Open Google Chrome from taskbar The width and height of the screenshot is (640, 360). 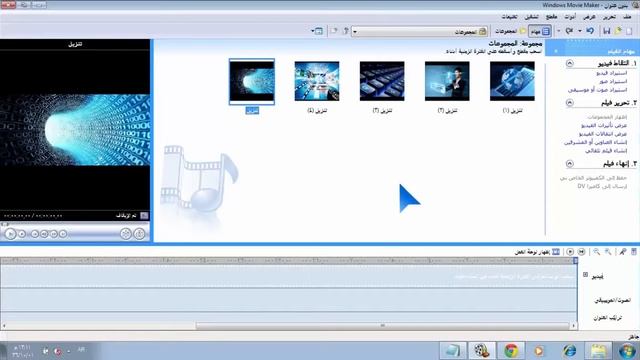point(511,351)
